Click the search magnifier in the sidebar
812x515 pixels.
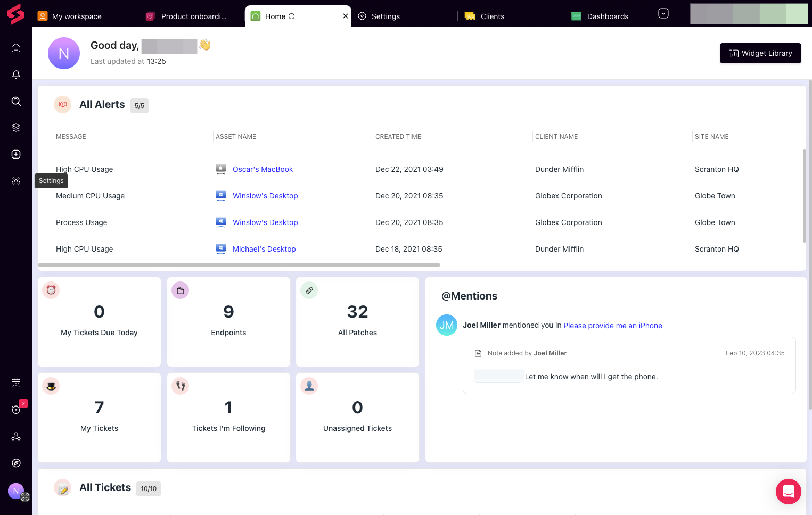(16, 101)
